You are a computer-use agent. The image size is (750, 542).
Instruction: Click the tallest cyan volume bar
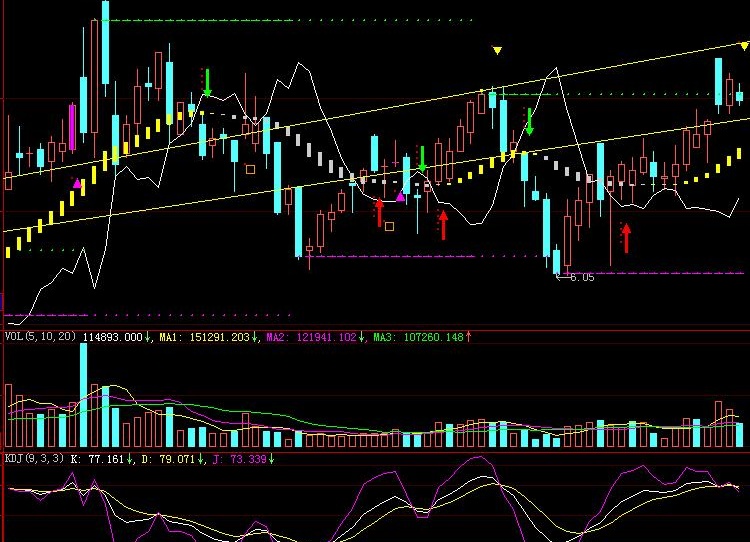click(84, 395)
